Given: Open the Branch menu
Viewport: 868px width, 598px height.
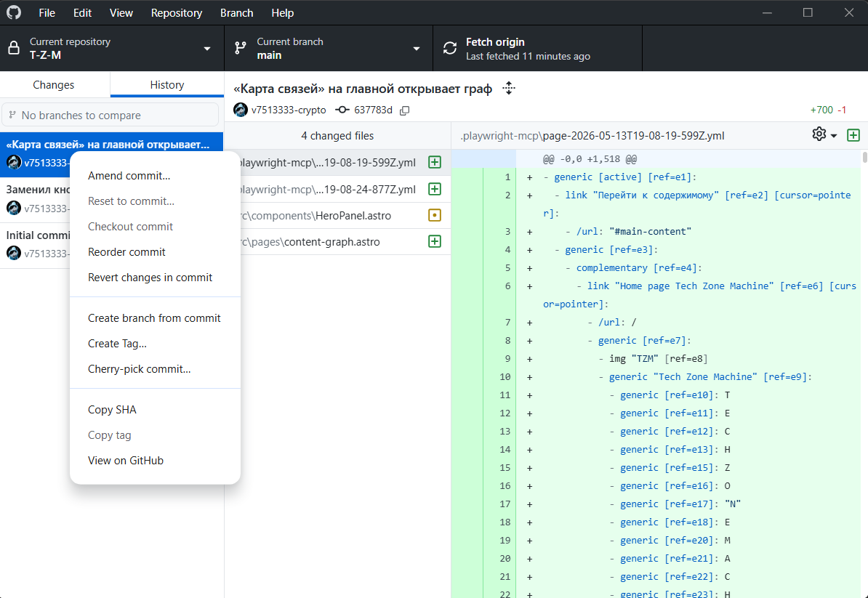Looking at the screenshot, I should tap(236, 13).
